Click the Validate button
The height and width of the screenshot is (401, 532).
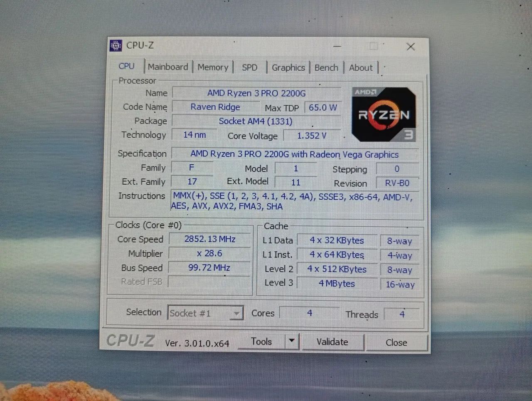pyautogui.click(x=332, y=342)
